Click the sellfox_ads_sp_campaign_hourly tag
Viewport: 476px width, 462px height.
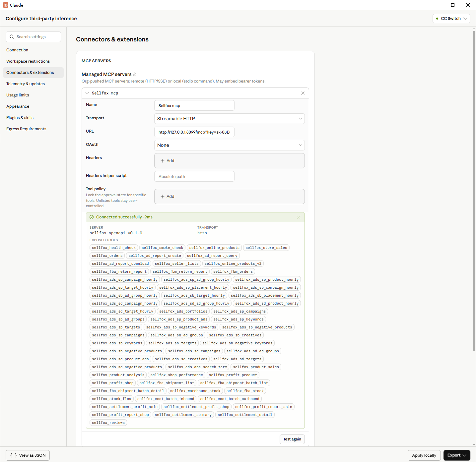pos(125,279)
